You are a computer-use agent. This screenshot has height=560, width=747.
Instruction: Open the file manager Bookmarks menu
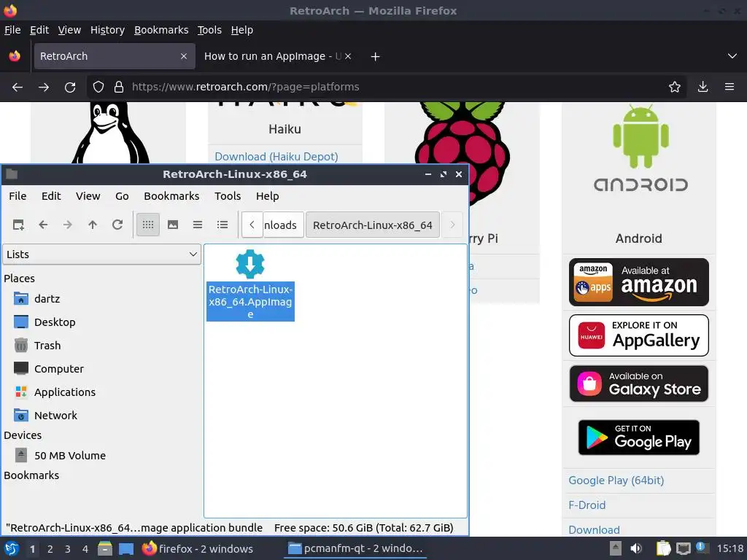tap(171, 196)
